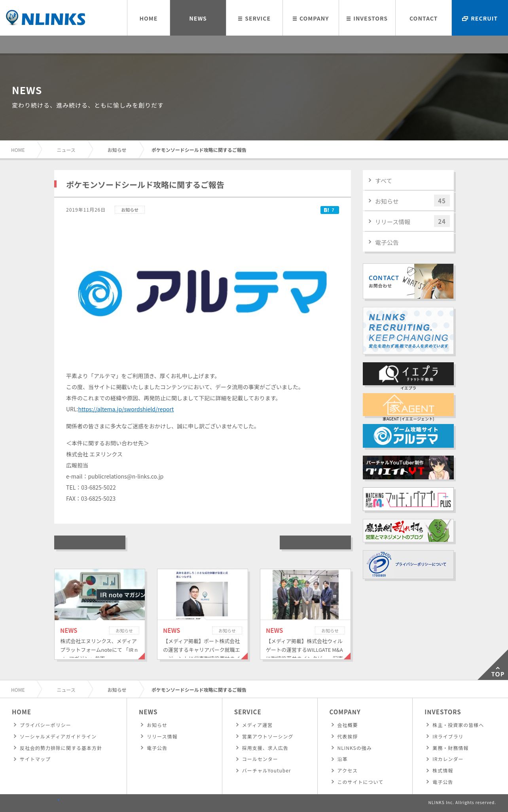Click ニュース in the bottom breadcrumb
The image size is (508, 812).
(x=66, y=690)
